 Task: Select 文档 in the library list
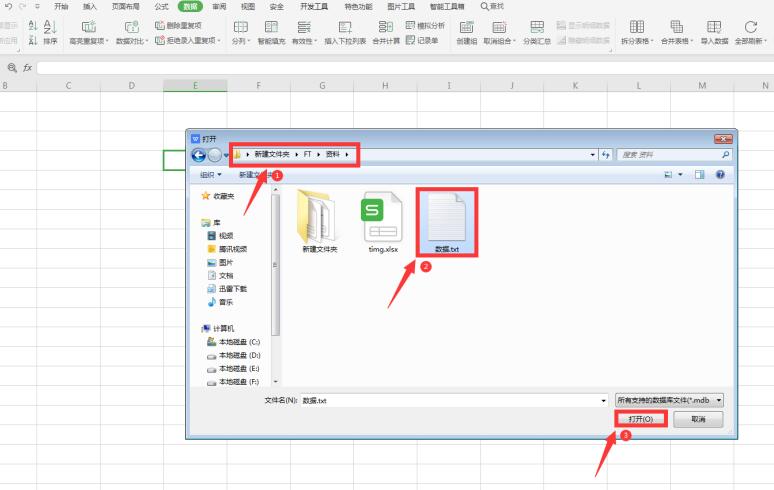coord(220,276)
